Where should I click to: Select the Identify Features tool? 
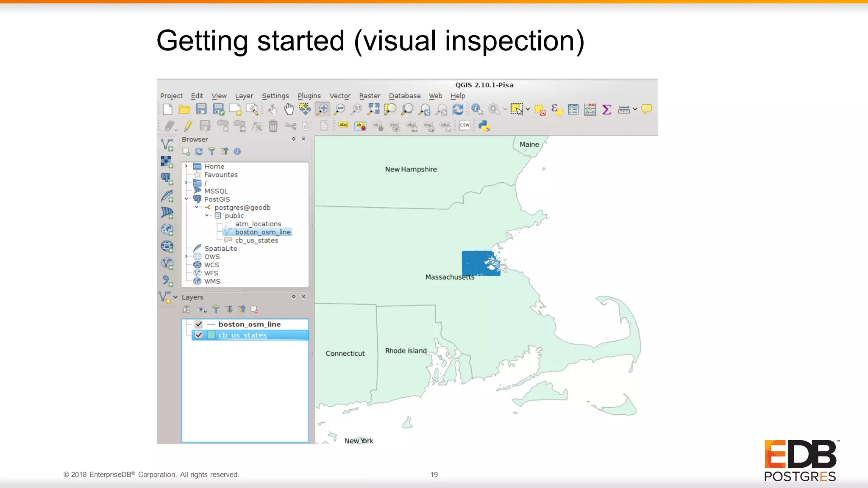coord(477,109)
